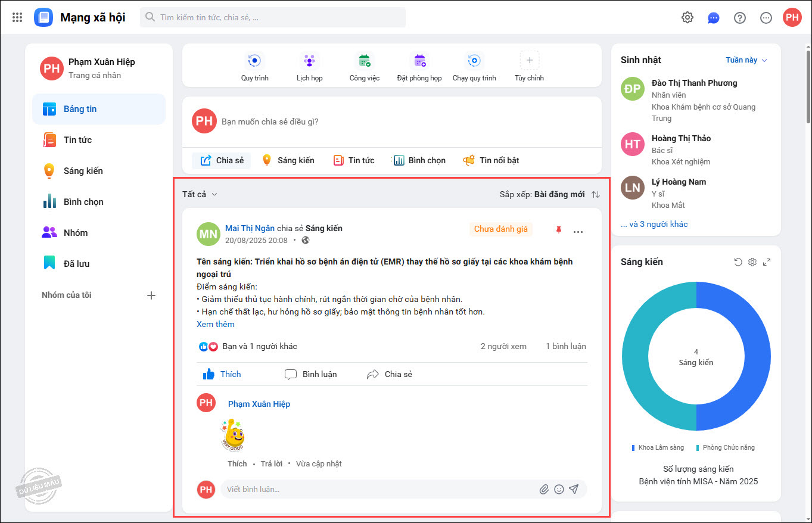Viewport: 812px width, 523px height.
Task: Open the more options circle icon in header
Action: 766,18
